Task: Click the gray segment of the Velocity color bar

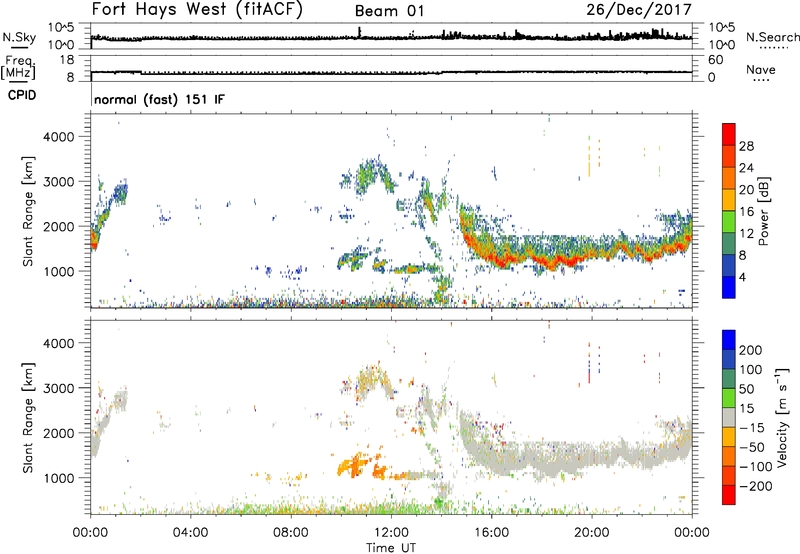Action: [x=729, y=417]
